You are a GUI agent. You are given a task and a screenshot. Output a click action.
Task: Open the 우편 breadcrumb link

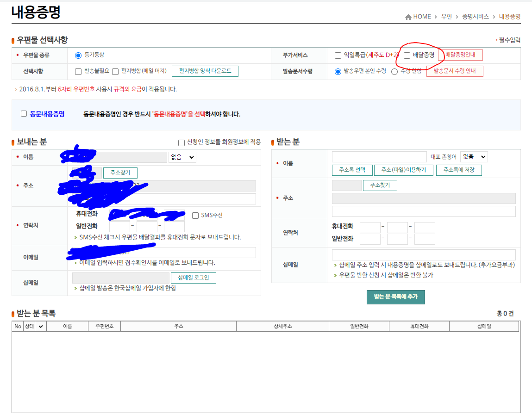click(446, 17)
